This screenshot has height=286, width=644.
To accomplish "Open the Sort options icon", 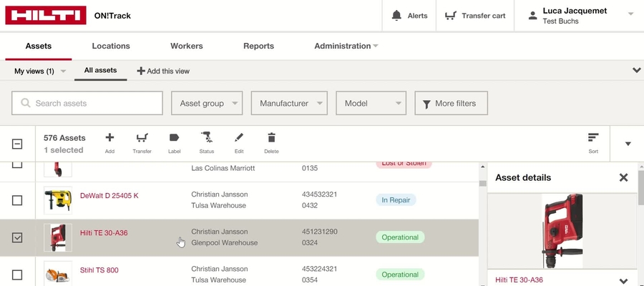I will point(593,137).
